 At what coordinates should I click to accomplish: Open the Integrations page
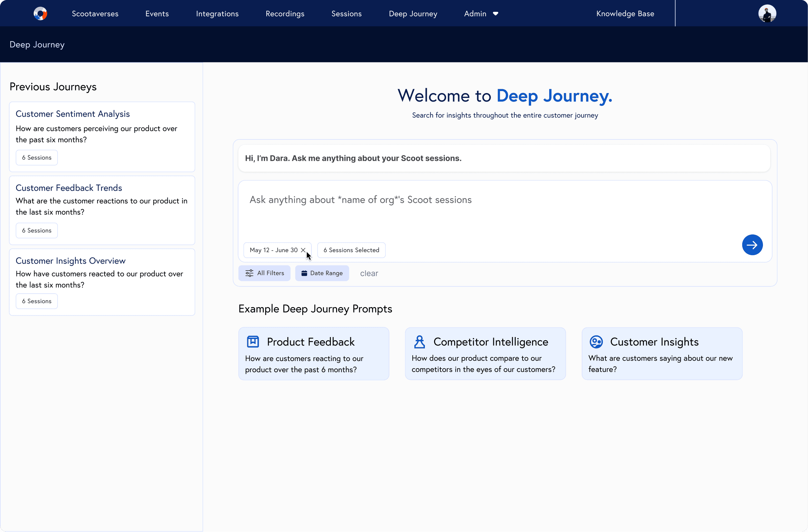[217, 13]
